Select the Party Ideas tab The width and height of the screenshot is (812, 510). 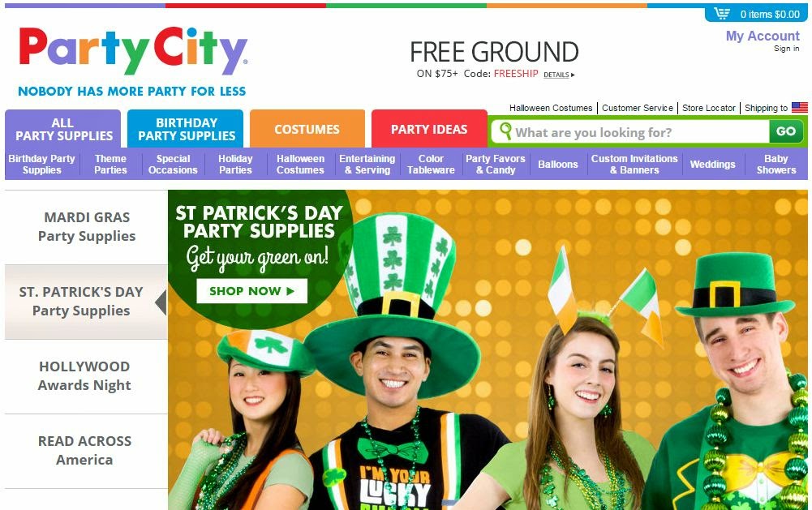tap(429, 129)
